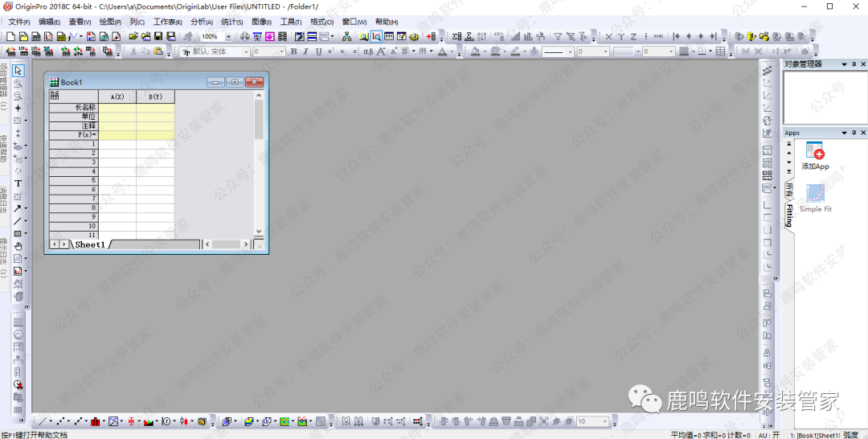The width and height of the screenshot is (868, 439).
Task: Click the add filter funnel icon
Action: point(558,37)
